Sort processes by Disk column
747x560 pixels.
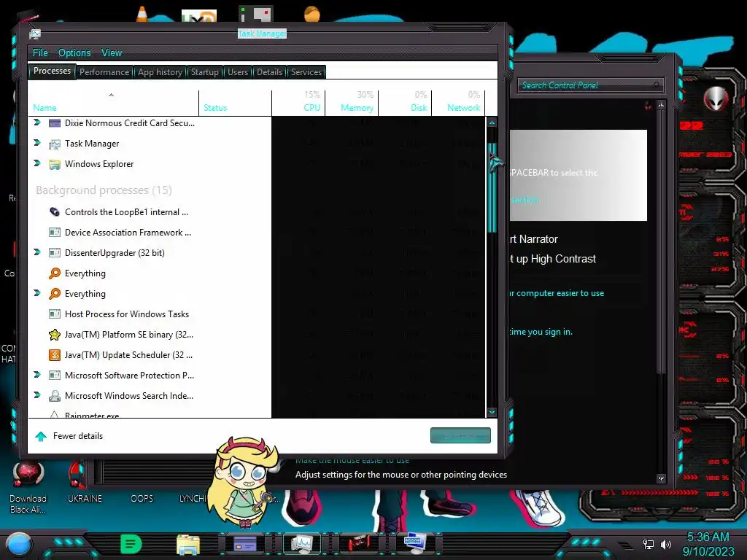[x=406, y=104]
